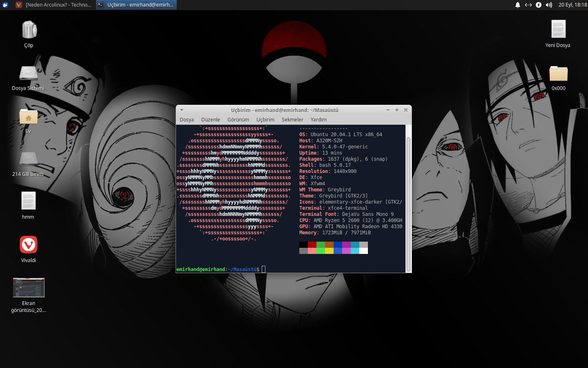Open the Sekmeler menu in the terminal
Image resolution: width=588 pixels, height=368 pixels.
(x=292, y=120)
